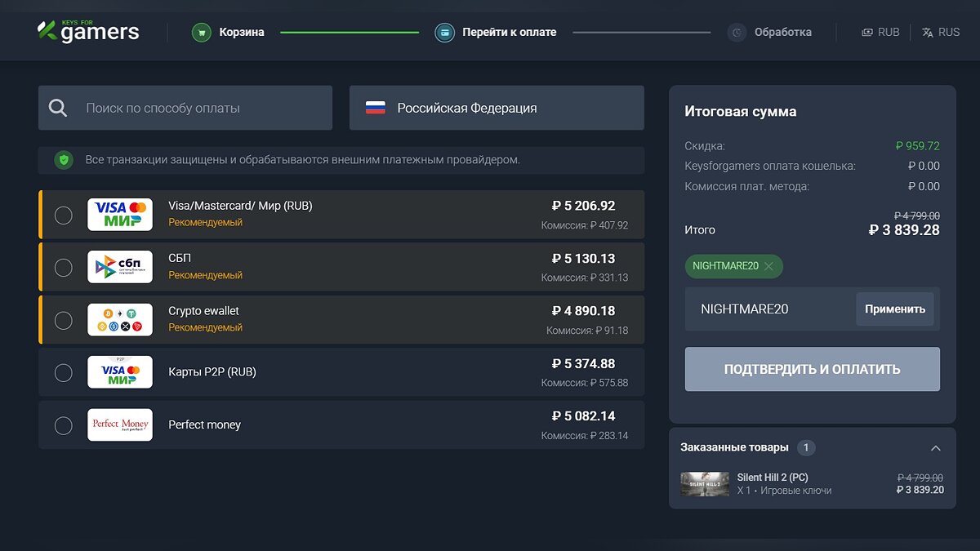Click the Crypto ewallet coins logo

(x=120, y=319)
